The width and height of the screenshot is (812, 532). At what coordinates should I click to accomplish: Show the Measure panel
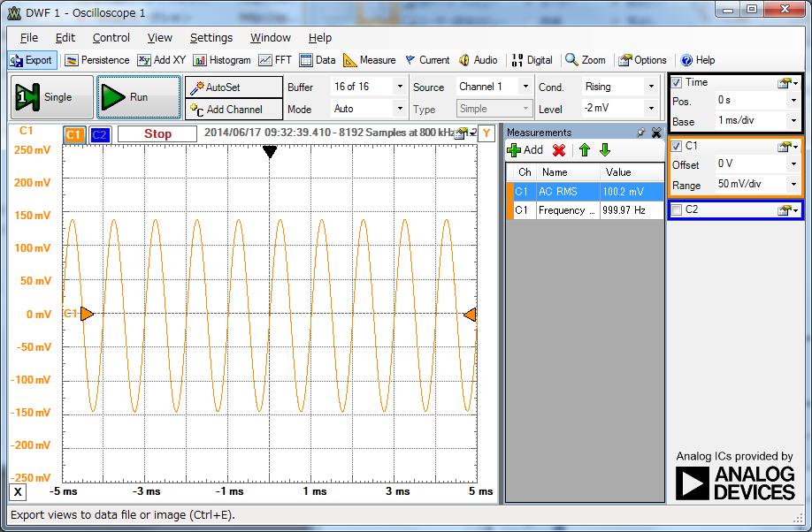[x=370, y=60]
